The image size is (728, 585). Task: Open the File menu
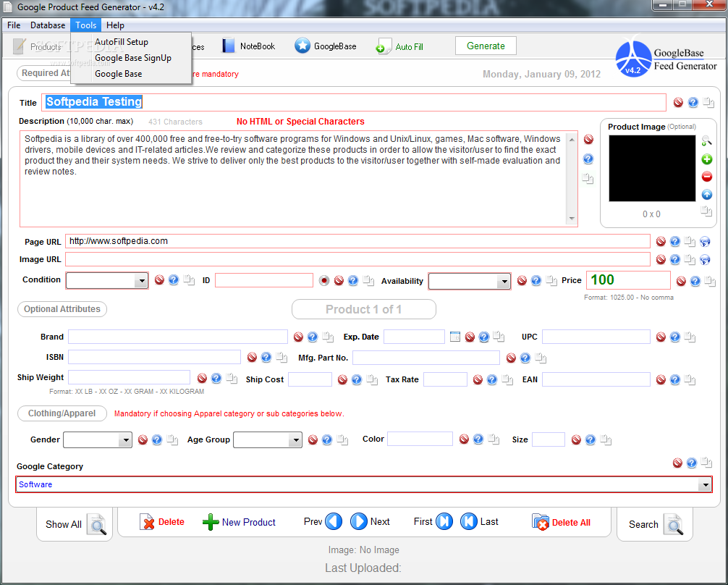click(x=14, y=25)
